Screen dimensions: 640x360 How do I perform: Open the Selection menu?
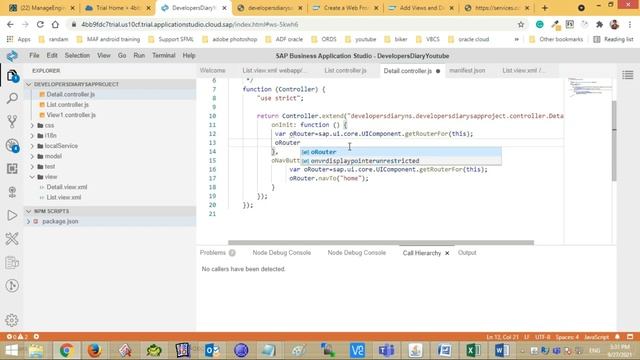click(x=77, y=56)
